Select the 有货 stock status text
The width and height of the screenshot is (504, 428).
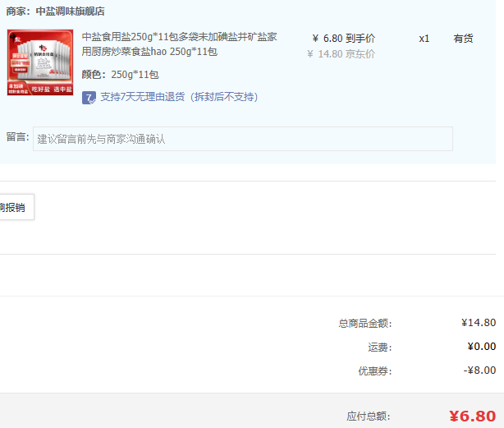pyautogui.click(x=463, y=39)
